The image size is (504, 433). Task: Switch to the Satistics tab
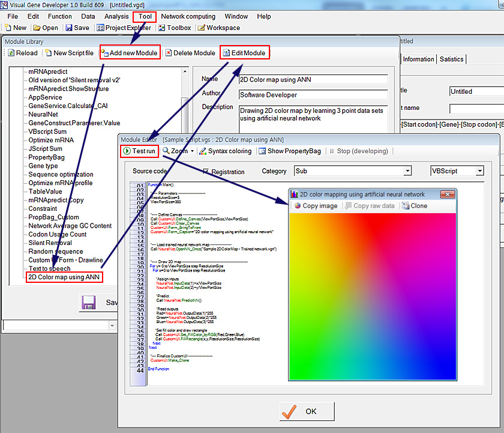tap(451, 59)
